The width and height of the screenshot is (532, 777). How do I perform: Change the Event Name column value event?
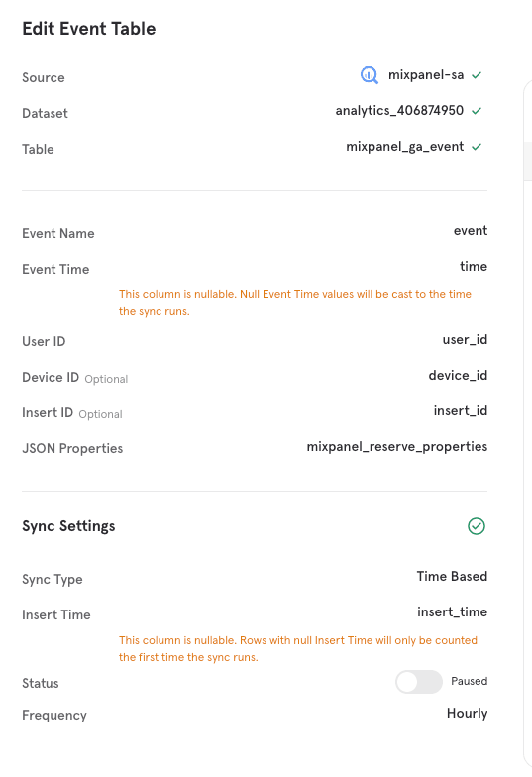pos(470,230)
